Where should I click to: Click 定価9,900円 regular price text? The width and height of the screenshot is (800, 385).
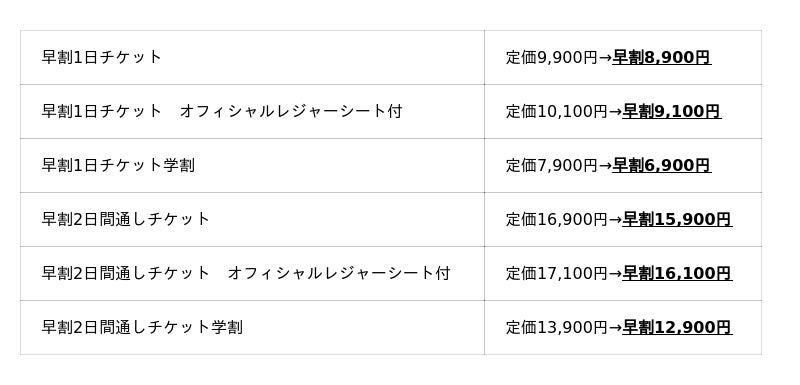(x=552, y=58)
